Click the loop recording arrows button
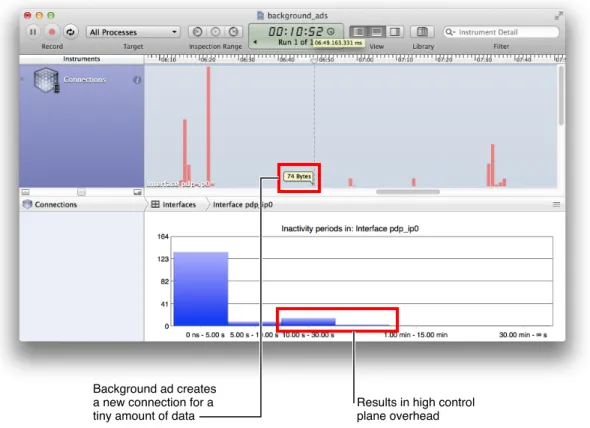The height and width of the screenshot is (428, 590). click(x=70, y=32)
